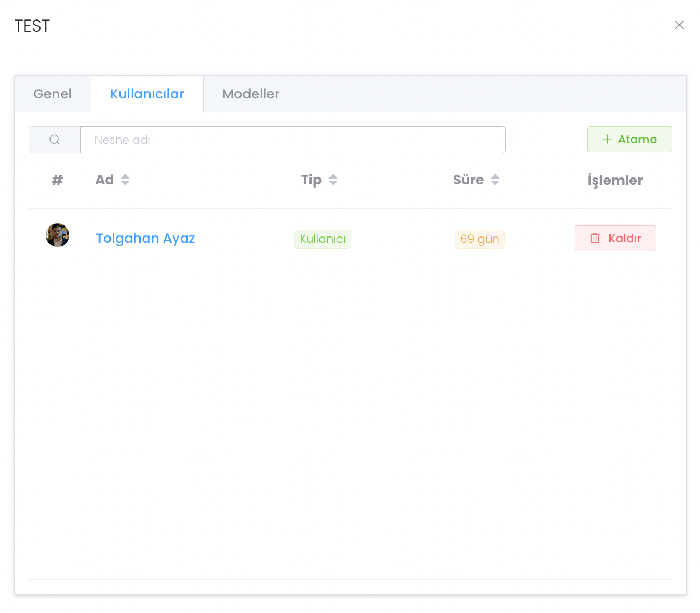Click the Süre column header label
The height and width of the screenshot is (613, 700).
click(x=468, y=180)
